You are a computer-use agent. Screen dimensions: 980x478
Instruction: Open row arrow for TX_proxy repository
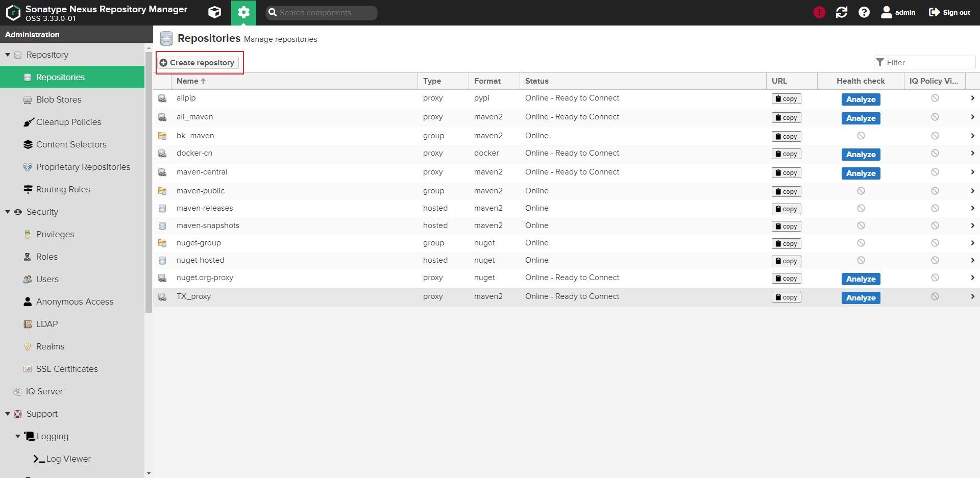click(x=972, y=296)
